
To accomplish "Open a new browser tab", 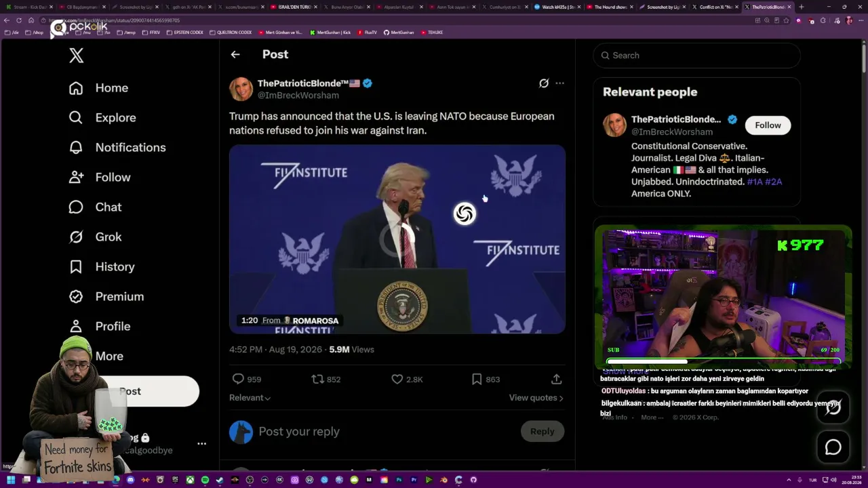I will [x=802, y=7].
